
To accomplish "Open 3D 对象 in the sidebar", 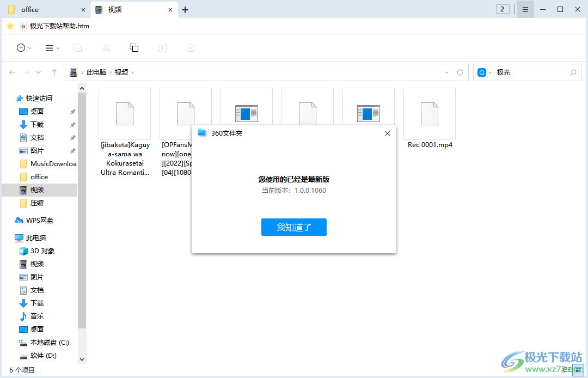I will coord(42,251).
